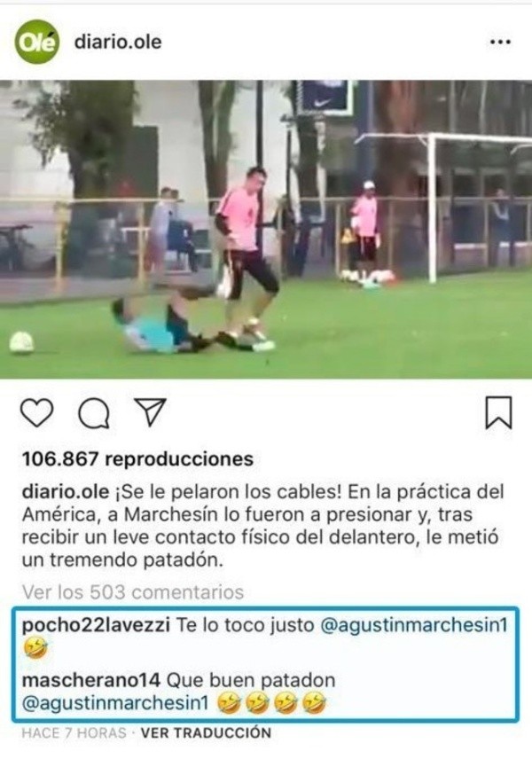This screenshot has width=532, height=767.
Task: Open the Olé profile picture
Action: (37, 42)
